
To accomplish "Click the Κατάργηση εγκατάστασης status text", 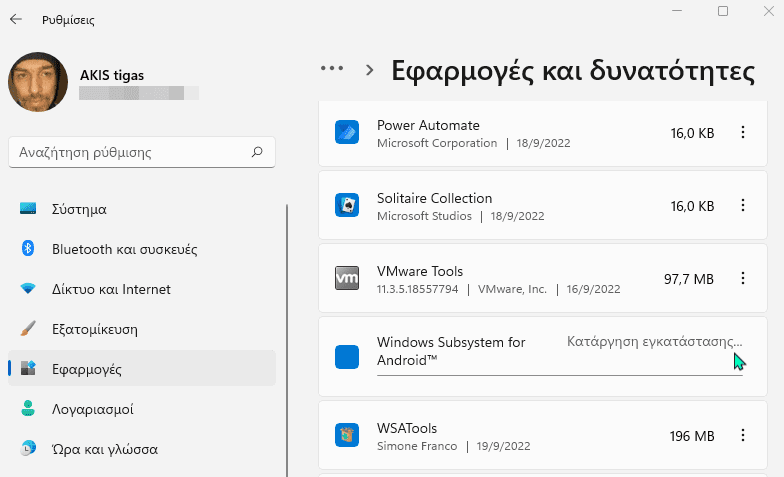I will click(654, 342).
